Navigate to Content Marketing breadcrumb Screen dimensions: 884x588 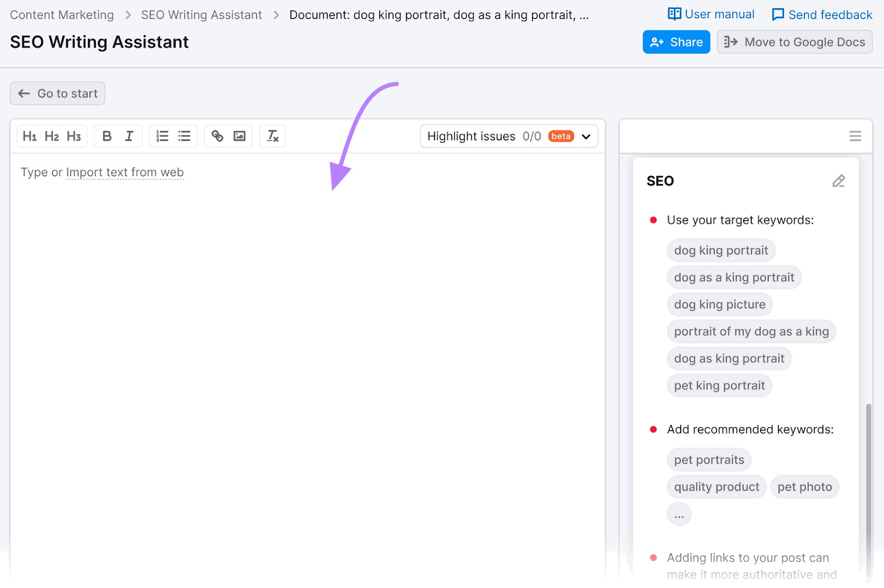pyautogui.click(x=61, y=14)
